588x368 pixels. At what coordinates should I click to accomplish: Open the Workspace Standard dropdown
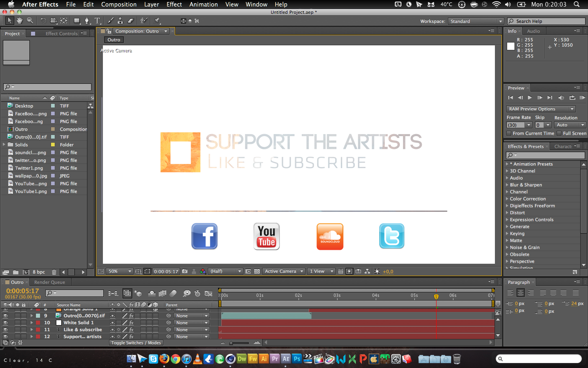[x=476, y=21]
